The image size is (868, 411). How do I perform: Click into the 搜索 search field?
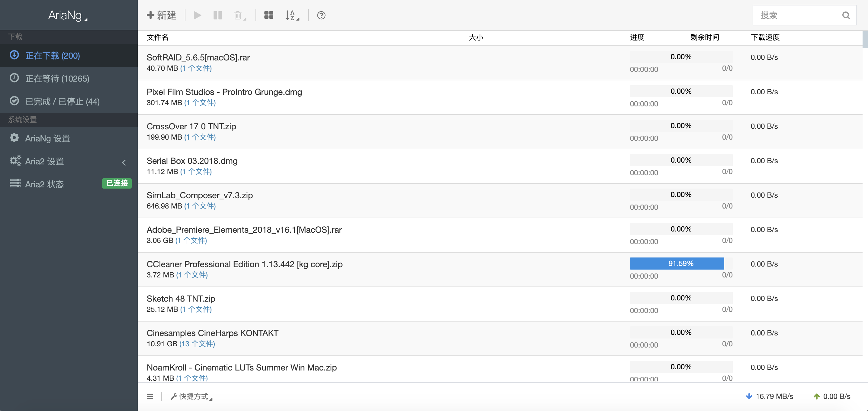coord(797,15)
